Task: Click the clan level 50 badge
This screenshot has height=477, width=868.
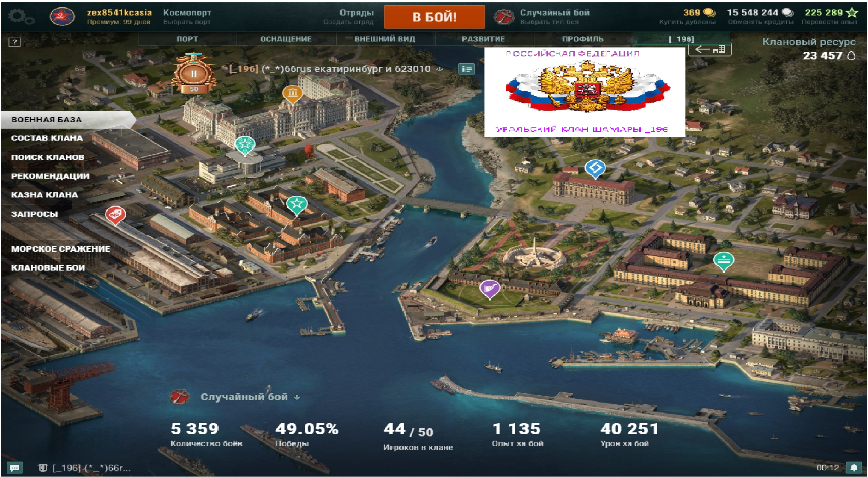Action: pyautogui.click(x=194, y=74)
